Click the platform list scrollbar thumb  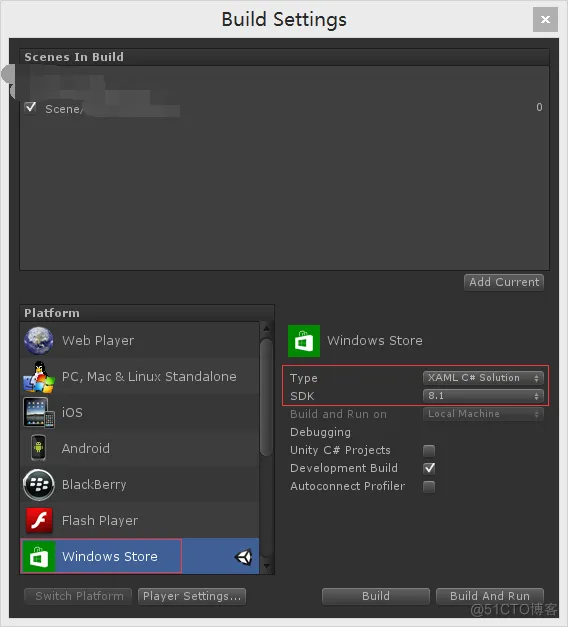click(x=266, y=397)
